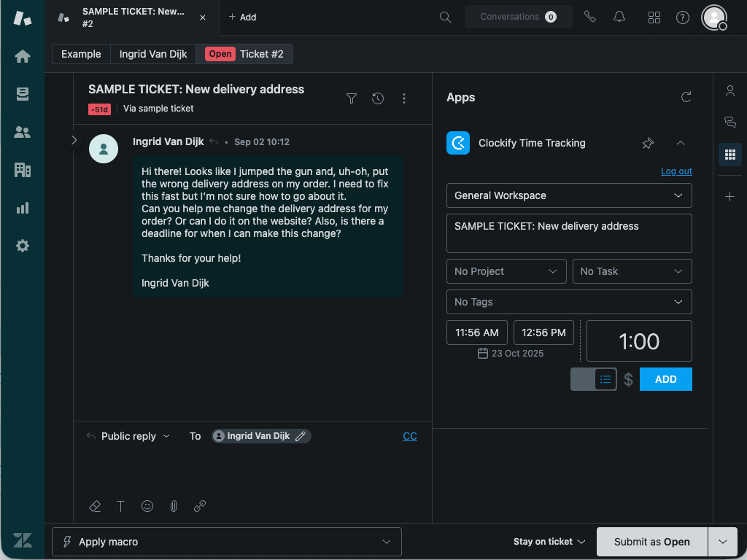This screenshot has height=560, width=747.
Task: Select the Home icon in the left sidebar
Action: point(22,55)
